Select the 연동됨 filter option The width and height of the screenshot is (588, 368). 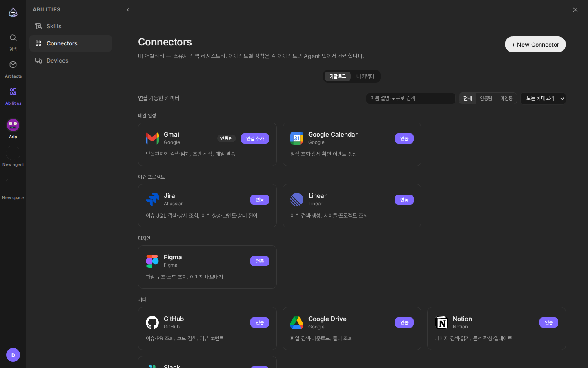pos(486,99)
